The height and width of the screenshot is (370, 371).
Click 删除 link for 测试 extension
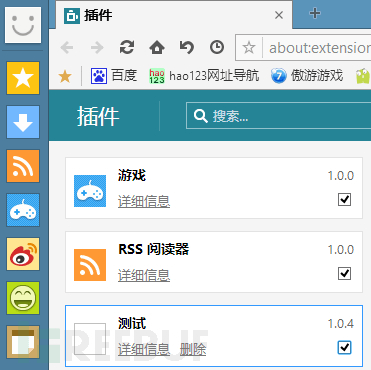(x=193, y=349)
